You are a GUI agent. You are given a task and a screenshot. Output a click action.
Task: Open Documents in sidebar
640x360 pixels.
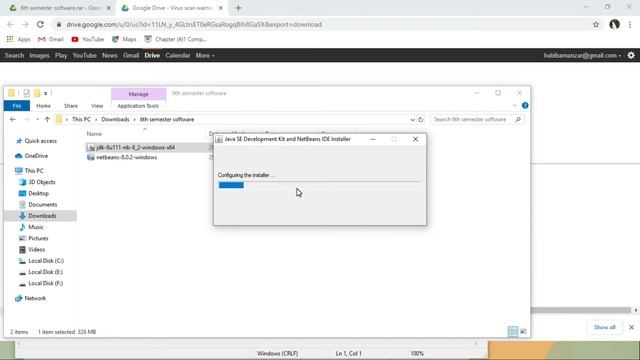(42, 204)
